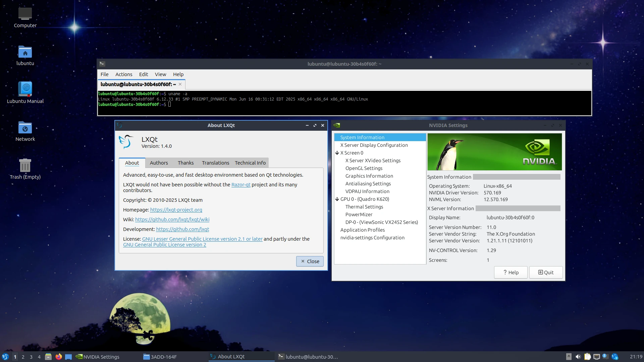
Task: Collapse the X Screen 0 tree node
Action: [x=337, y=153]
